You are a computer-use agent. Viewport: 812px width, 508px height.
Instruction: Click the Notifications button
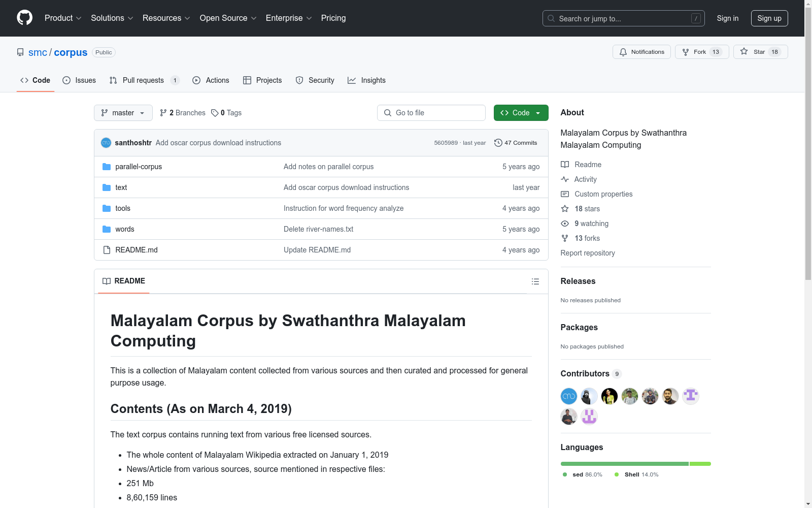pos(642,52)
